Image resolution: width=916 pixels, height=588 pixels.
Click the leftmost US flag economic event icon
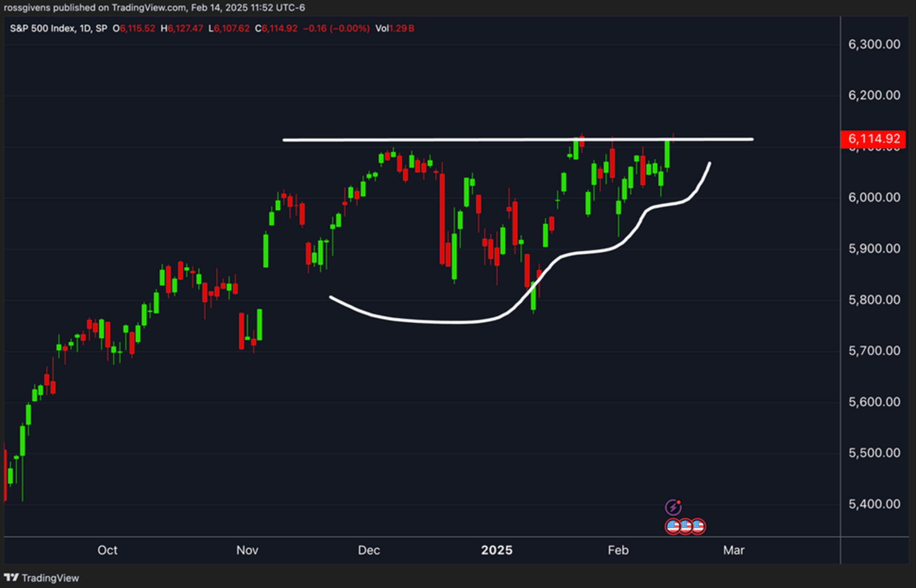coord(673,527)
